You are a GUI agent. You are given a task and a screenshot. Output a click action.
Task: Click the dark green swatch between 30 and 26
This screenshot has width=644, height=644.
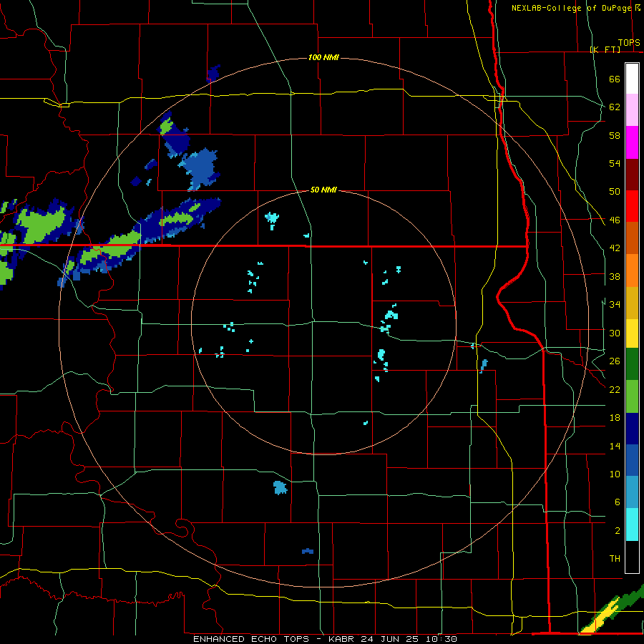tap(632, 364)
